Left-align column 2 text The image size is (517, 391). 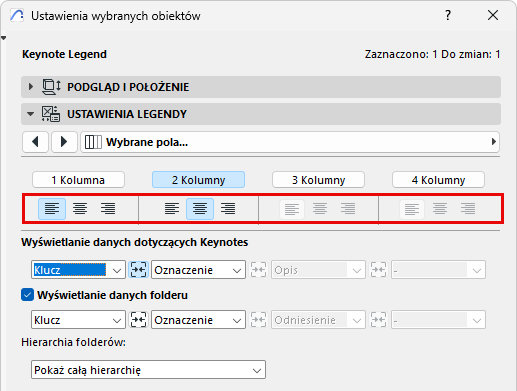pos(172,209)
